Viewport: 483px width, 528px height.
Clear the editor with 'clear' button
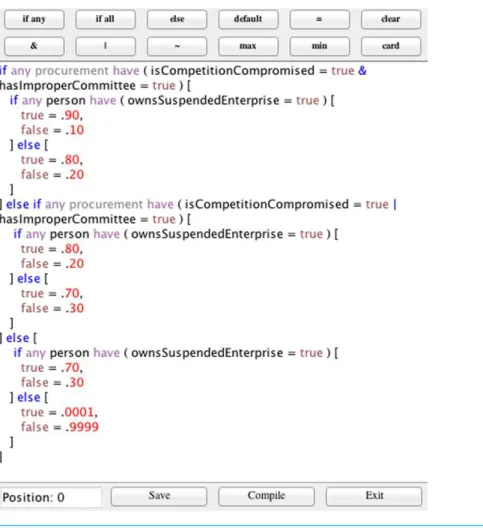(391, 19)
